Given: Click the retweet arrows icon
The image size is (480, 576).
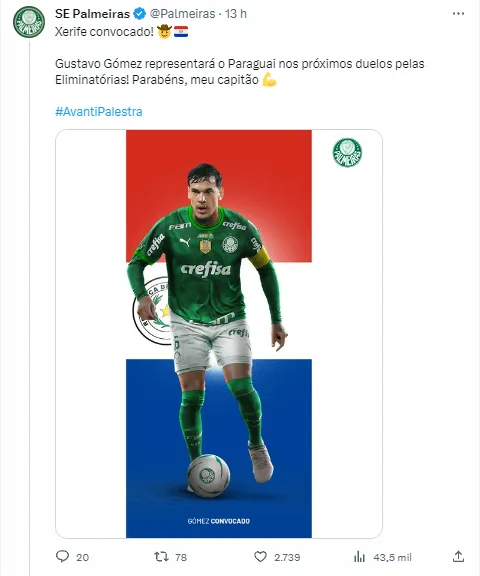Looking at the screenshot, I should pos(161,557).
